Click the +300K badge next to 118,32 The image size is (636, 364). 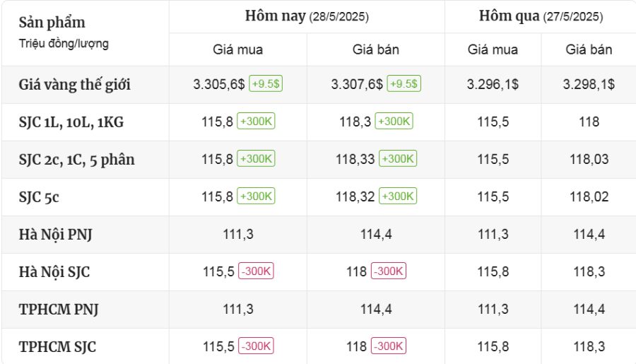(x=398, y=196)
